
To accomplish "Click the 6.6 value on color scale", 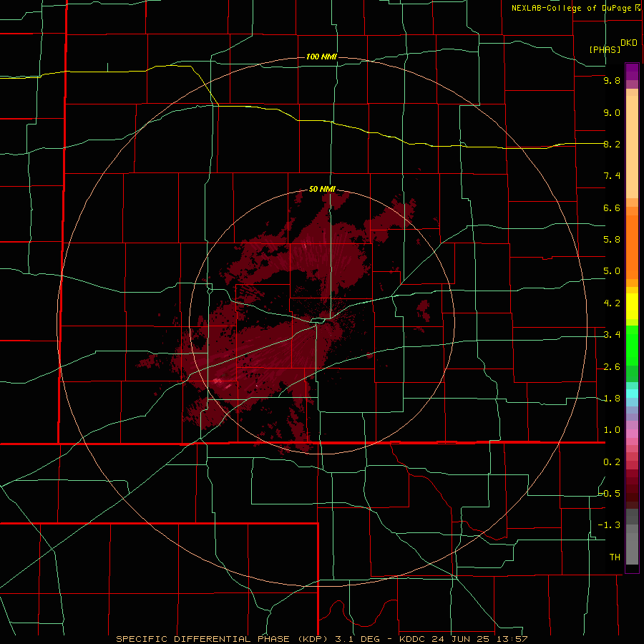I will coord(612,208).
